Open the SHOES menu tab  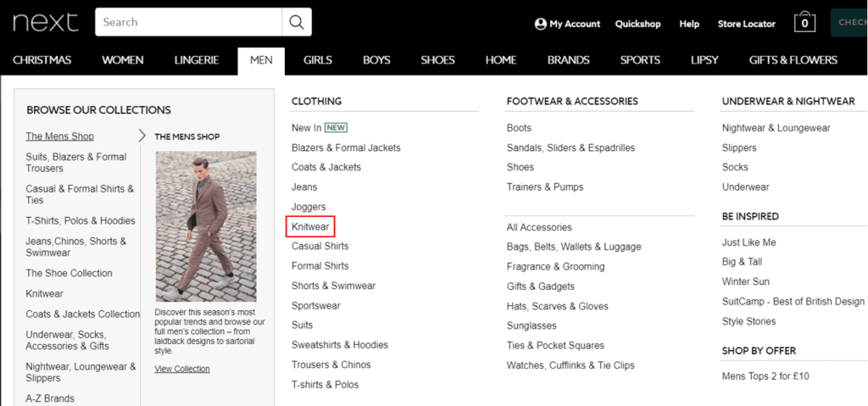(x=437, y=60)
